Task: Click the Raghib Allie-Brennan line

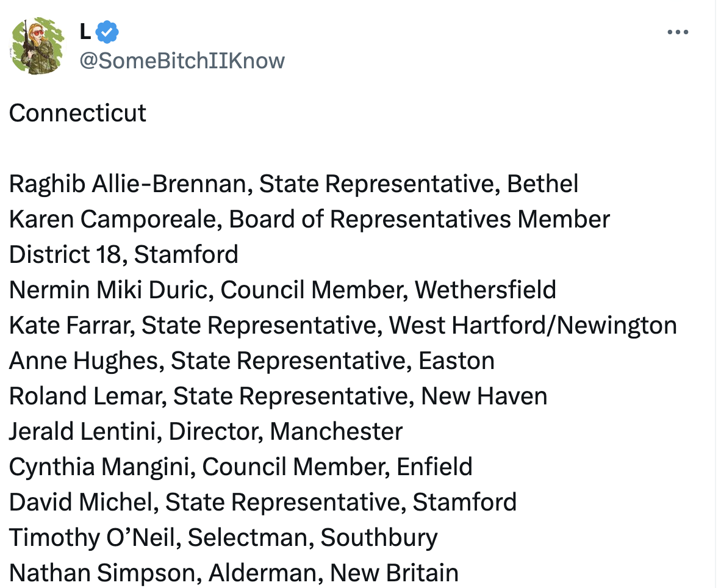Action: [x=293, y=184]
